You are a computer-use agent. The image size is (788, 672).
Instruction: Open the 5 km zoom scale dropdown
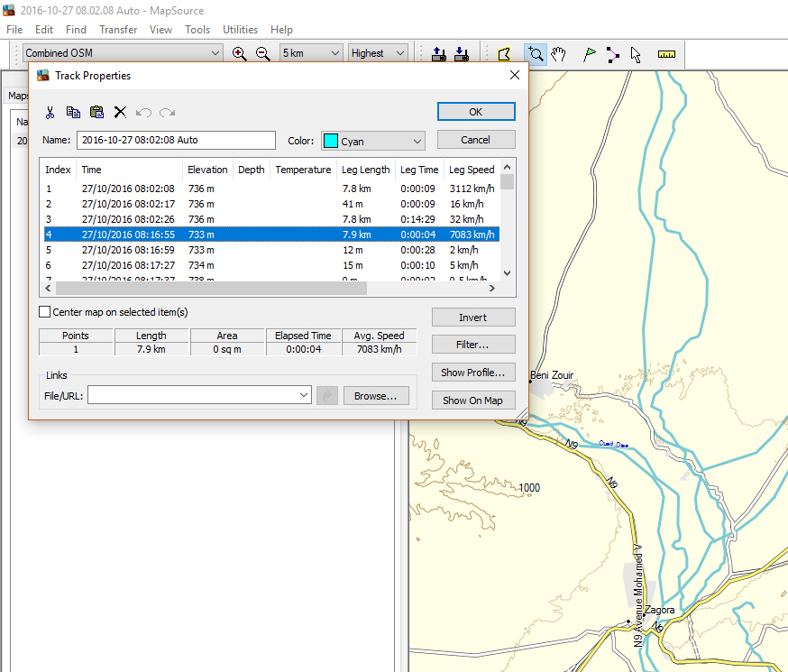point(310,53)
